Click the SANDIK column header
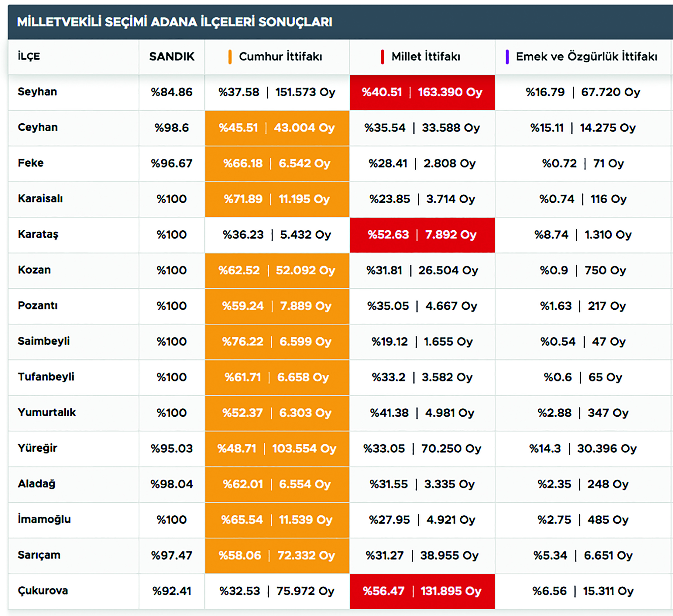The width and height of the screenshot is (673, 616). tap(171, 56)
